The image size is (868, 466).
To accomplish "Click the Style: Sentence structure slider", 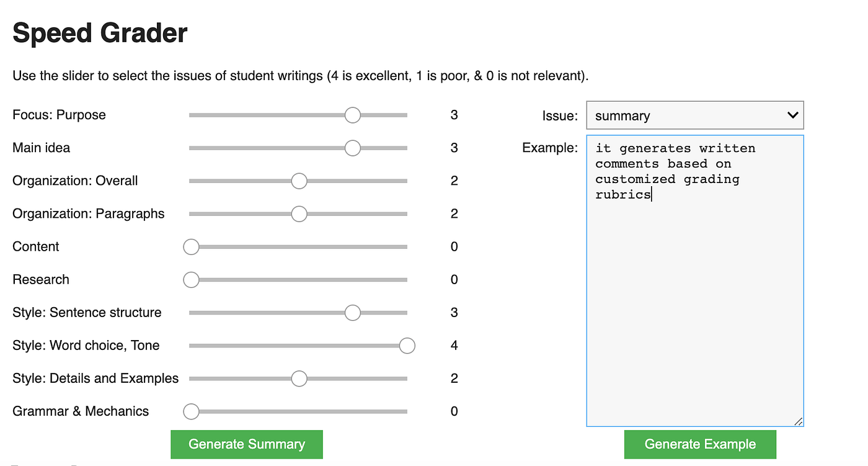I will coord(353,312).
